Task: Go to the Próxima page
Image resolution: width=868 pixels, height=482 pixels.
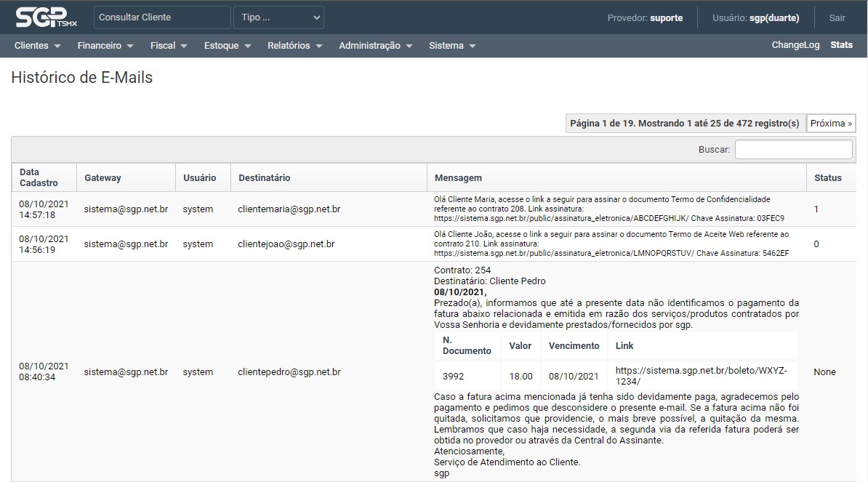Action: coord(831,124)
